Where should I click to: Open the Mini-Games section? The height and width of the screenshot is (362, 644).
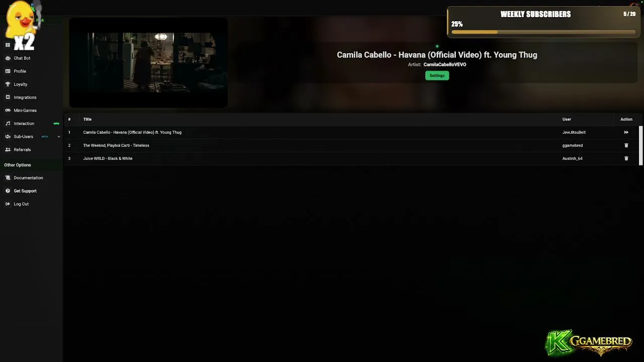[x=25, y=111]
